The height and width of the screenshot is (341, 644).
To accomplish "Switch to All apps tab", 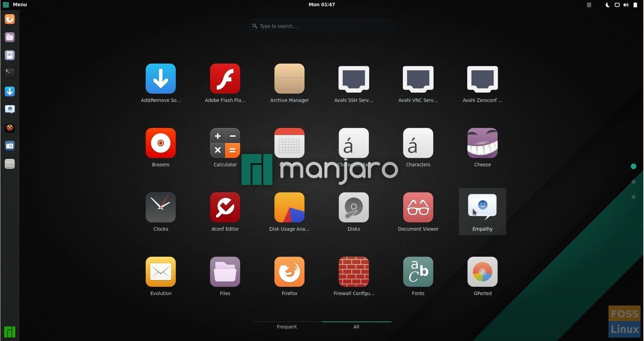I will tap(356, 327).
